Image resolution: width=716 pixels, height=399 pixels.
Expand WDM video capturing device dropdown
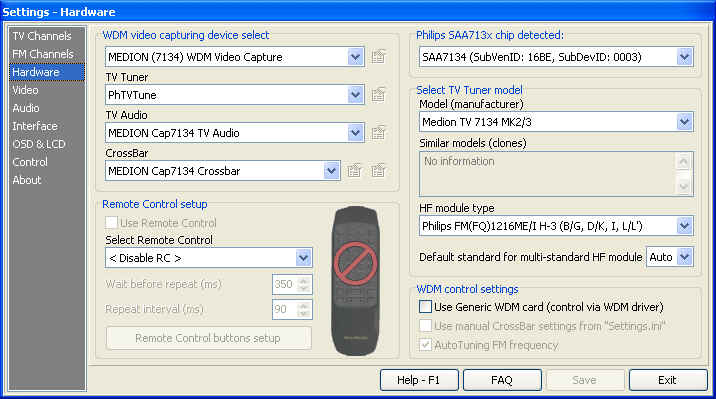[x=355, y=57]
